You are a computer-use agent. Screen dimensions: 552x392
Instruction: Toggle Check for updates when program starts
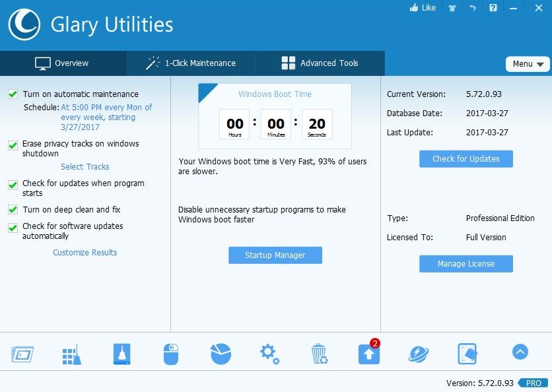pyautogui.click(x=13, y=185)
